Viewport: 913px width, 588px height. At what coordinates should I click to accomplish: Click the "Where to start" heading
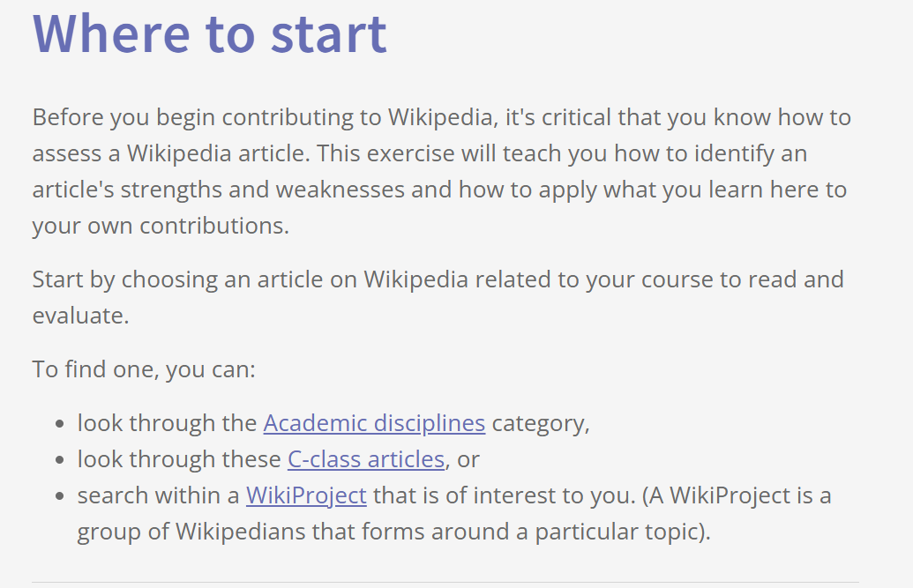point(210,33)
